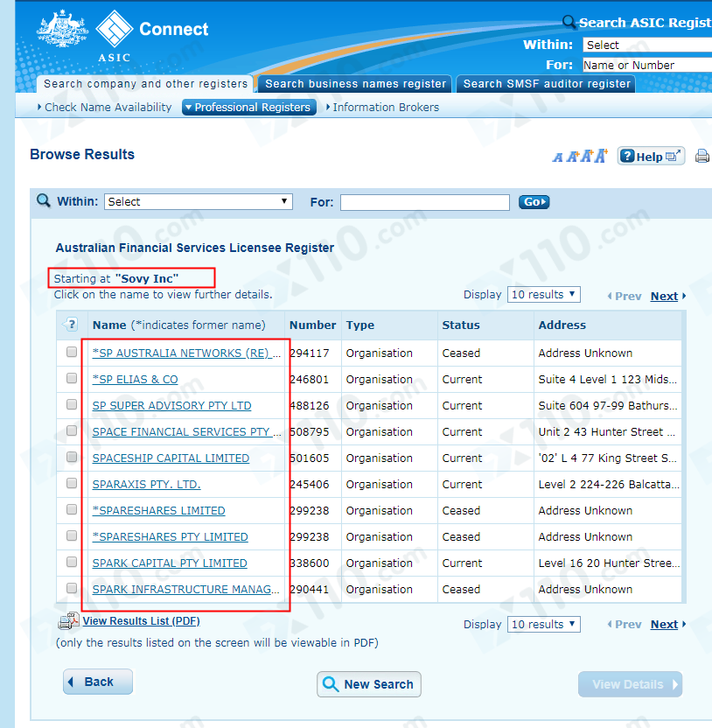Switch to Search business names register tab
712x728 pixels.
(355, 84)
